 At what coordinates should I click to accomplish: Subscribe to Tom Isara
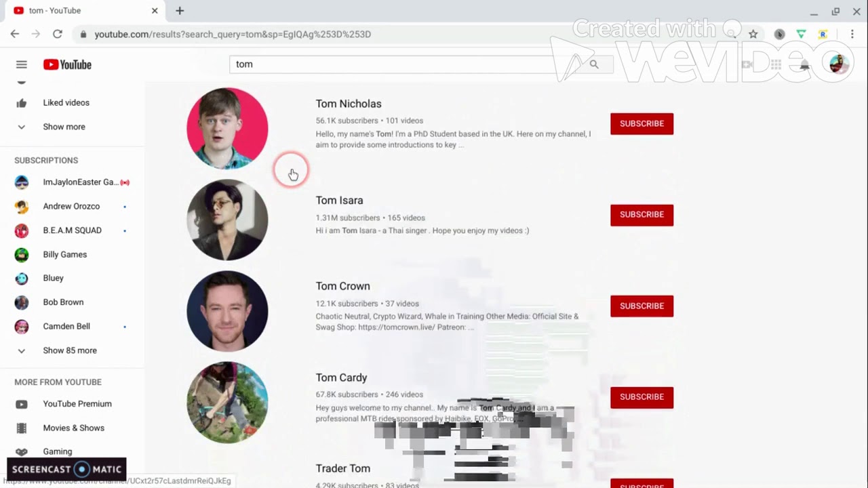point(642,215)
